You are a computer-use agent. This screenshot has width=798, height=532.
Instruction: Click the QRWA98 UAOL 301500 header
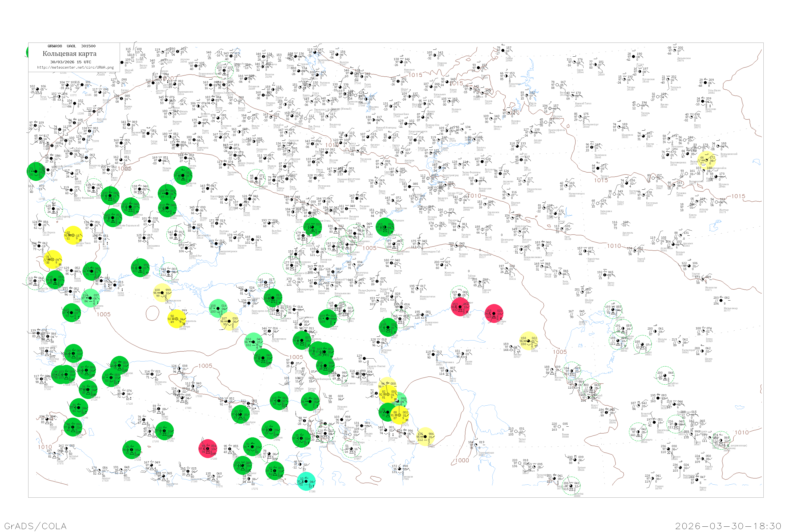coord(72,46)
